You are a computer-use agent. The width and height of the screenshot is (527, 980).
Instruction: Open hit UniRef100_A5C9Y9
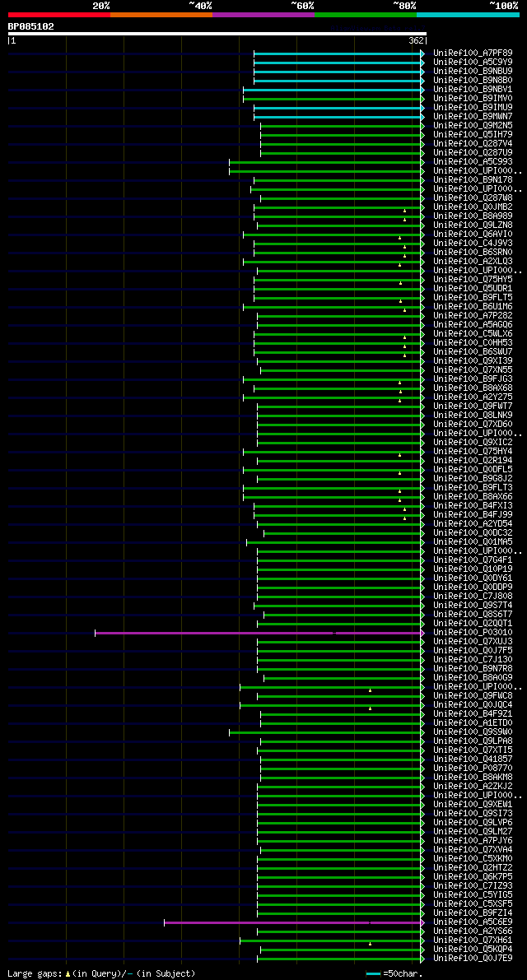pyautogui.click(x=473, y=63)
